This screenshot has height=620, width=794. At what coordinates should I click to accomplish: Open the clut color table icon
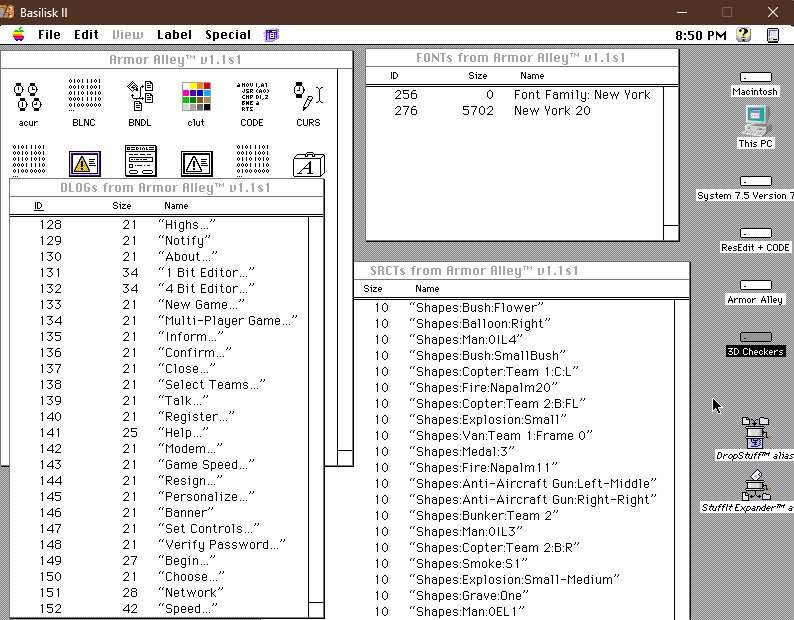(x=196, y=97)
